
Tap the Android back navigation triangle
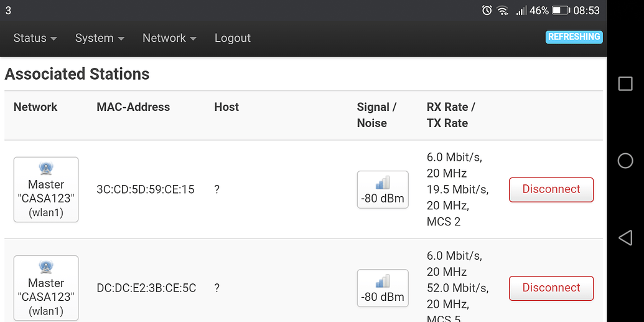pos(625,237)
